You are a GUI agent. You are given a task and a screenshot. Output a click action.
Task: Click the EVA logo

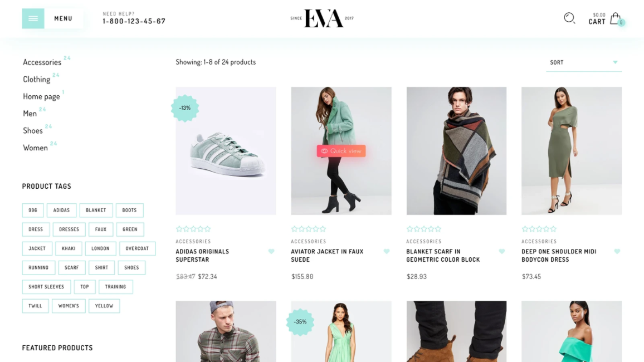[323, 18]
